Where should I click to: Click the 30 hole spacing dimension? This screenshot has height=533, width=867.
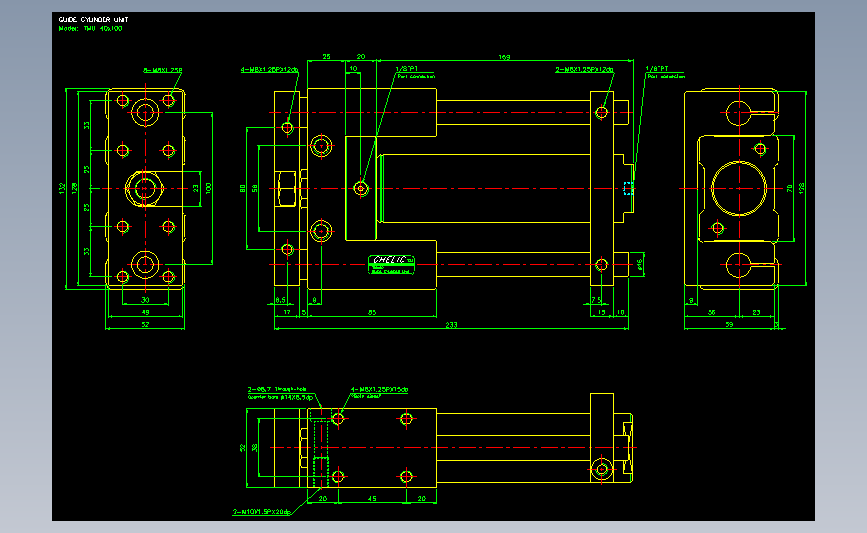[145, 300]
